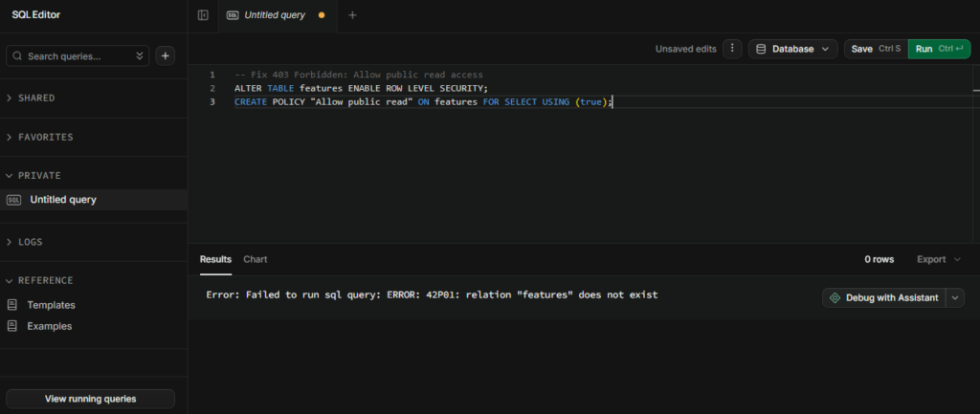980x414 pixels.
Task: Switch to the Untitled query tab
Action: click(278, 15)
